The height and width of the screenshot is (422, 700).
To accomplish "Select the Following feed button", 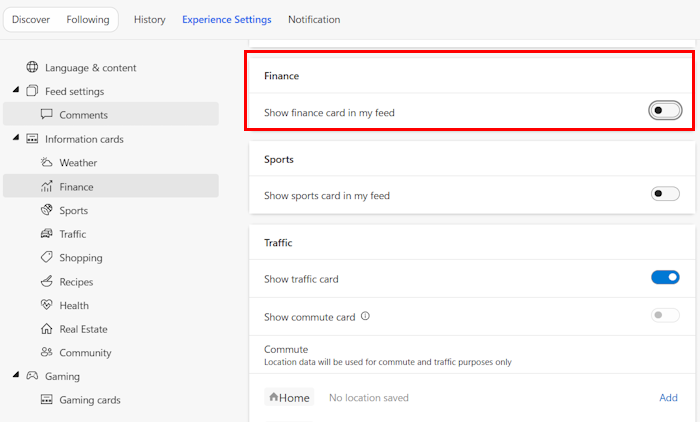I will 88,20.
